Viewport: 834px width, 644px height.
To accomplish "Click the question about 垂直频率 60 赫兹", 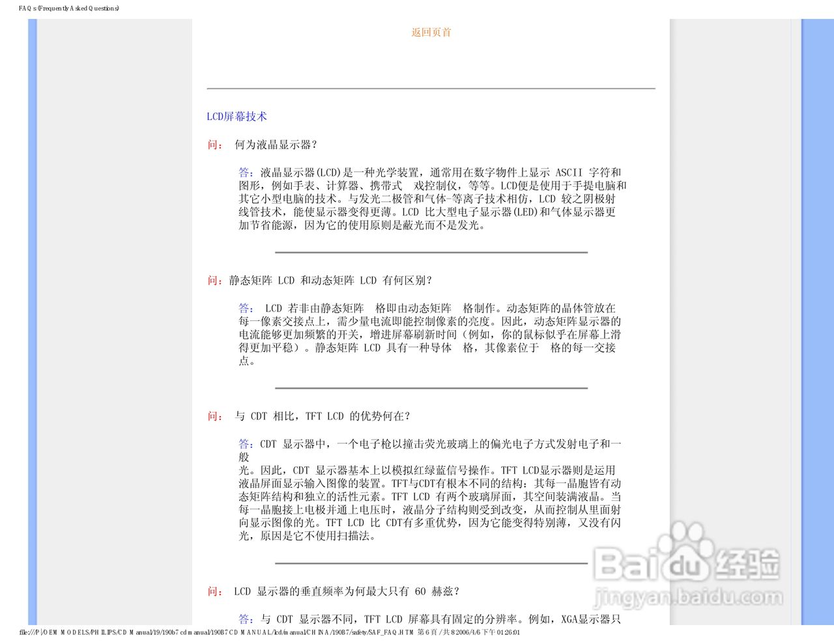I will coord(347,591).
